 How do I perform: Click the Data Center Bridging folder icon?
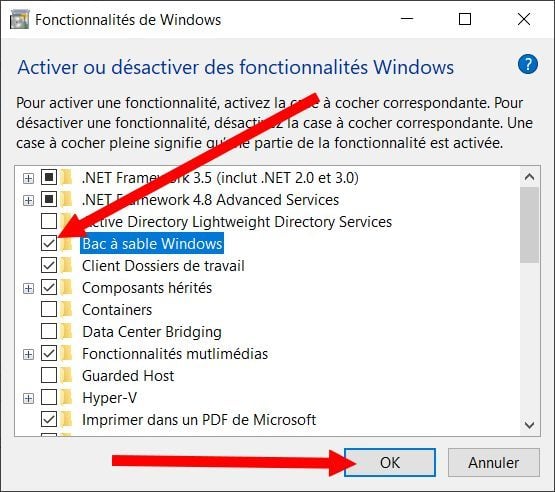[66, 332]
